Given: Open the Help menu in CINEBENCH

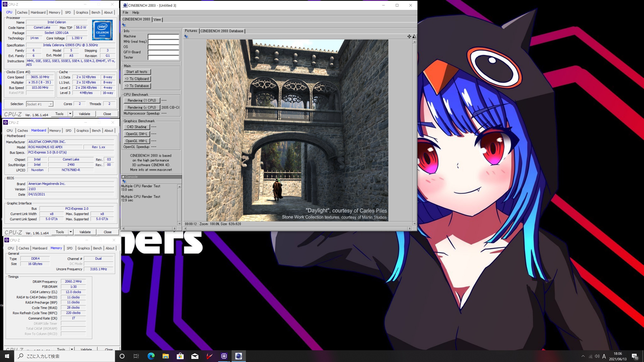Looking at the screenshot, I should click(136, 13).
